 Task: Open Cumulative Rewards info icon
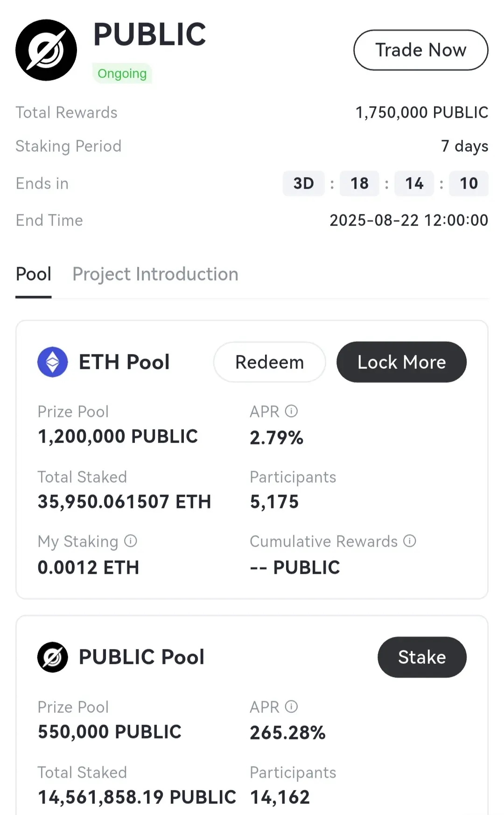[410, 541]
